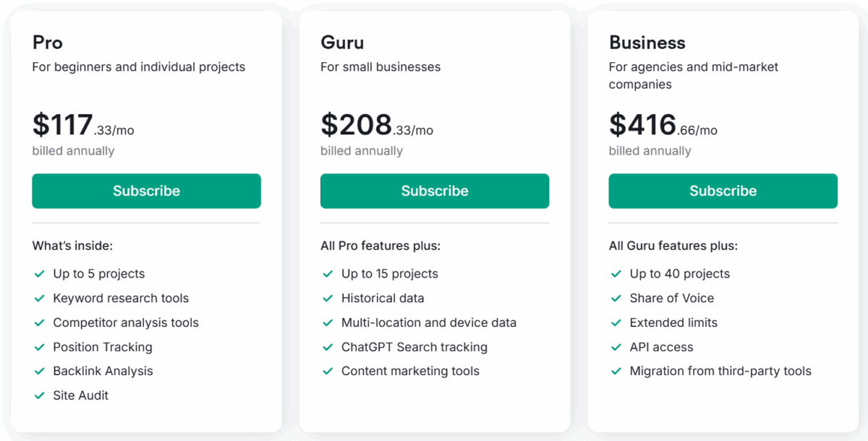Click Migration from third-party tools item
Screen dimensions: 868x441
click(x=720, y=371)
